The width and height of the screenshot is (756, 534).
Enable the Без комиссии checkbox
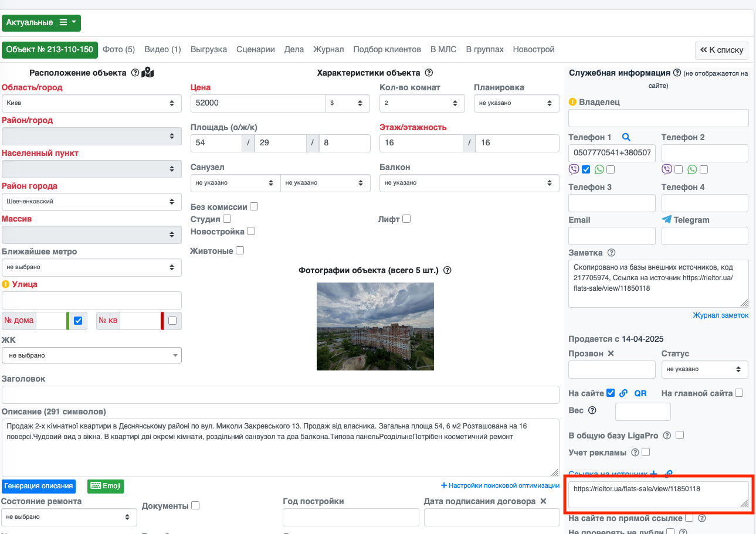pos(254,206)
